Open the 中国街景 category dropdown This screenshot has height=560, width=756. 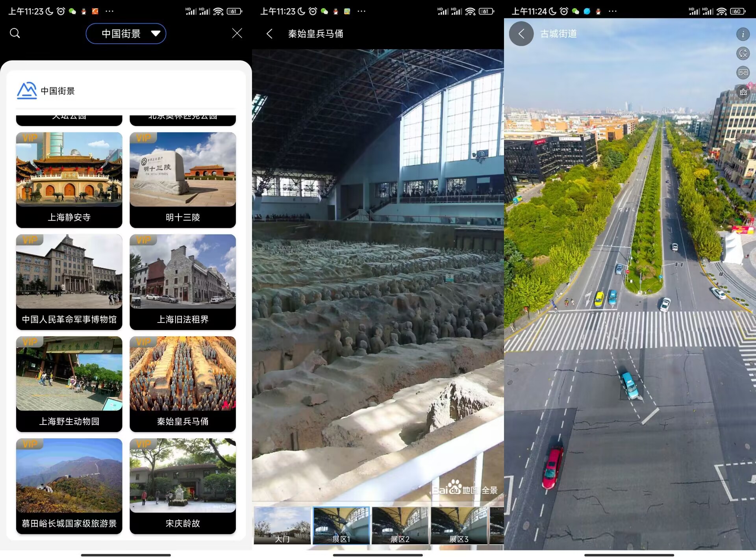click(x=121, y=34)
